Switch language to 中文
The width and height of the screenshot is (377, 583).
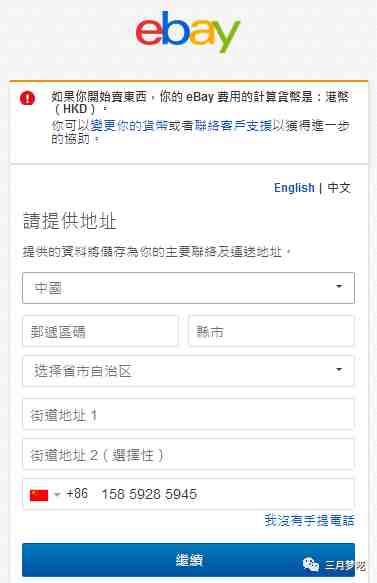pyautogui.click(x=339, y=188)
